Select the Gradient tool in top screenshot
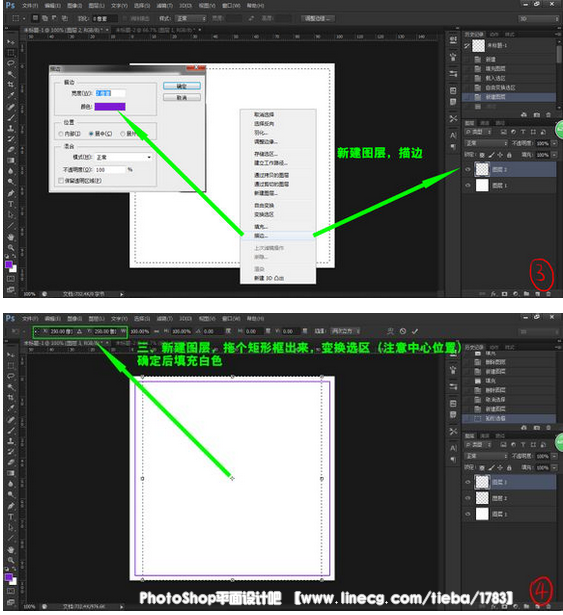 click(x=11, y=160)
